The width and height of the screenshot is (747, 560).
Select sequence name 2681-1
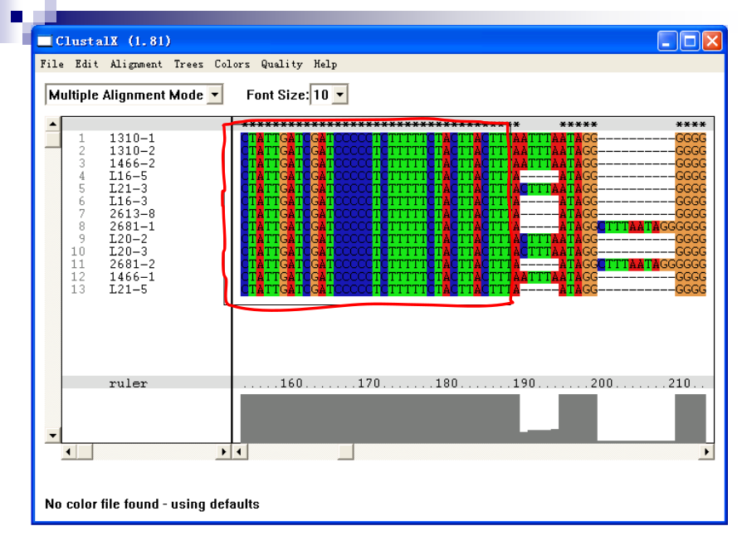click(132, 226)
